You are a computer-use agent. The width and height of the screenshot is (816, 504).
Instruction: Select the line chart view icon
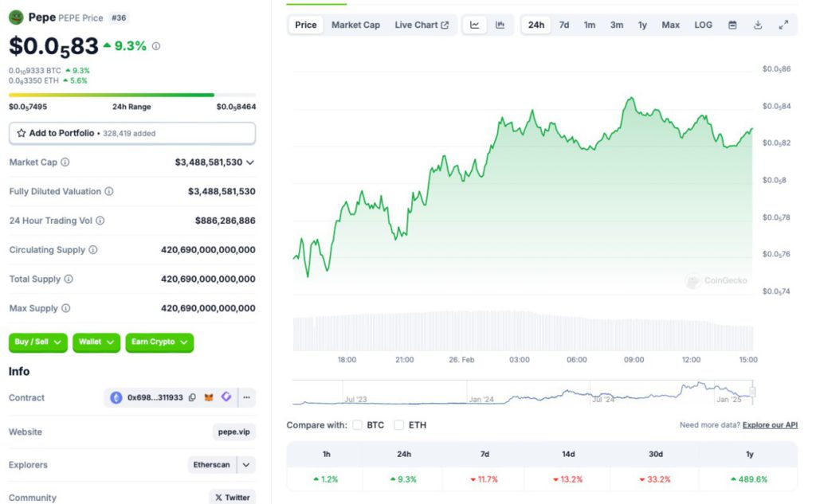[475, 25]
